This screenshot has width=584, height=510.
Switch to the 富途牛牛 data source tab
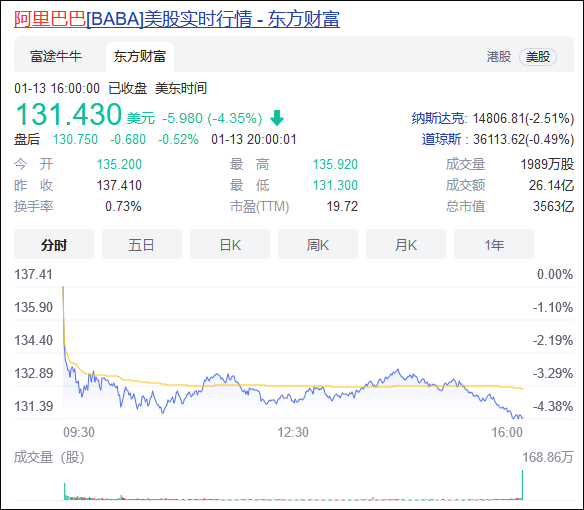point(56,57)
